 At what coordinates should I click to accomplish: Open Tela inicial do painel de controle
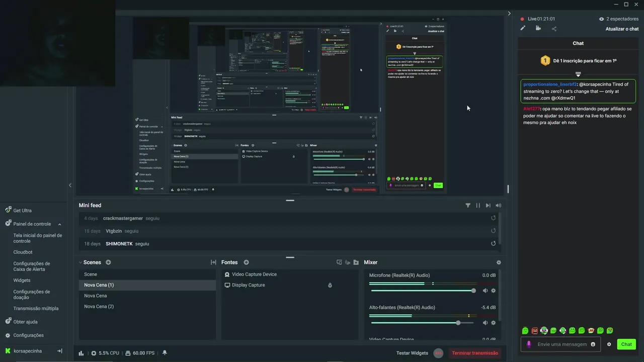click(38, 238)
